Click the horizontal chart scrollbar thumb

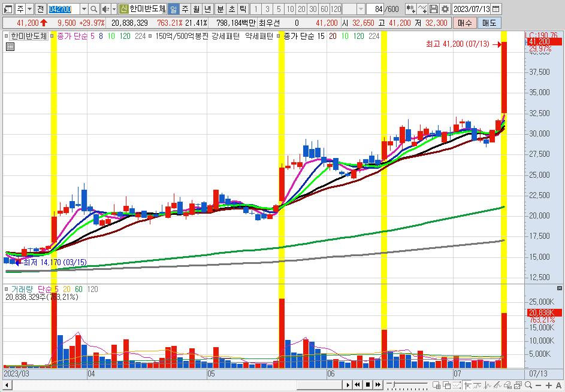click(x=318, y=385)
